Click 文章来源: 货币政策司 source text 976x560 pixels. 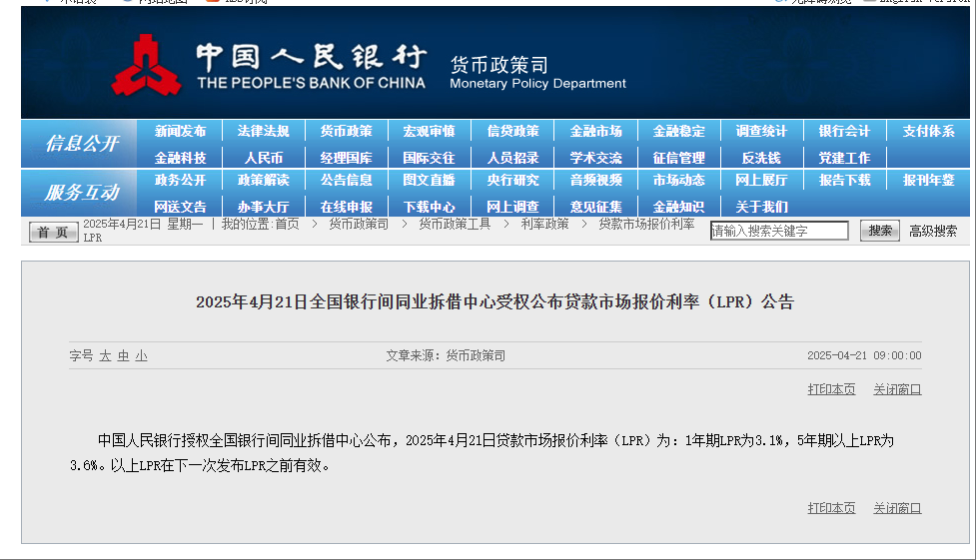click(446, 356)
